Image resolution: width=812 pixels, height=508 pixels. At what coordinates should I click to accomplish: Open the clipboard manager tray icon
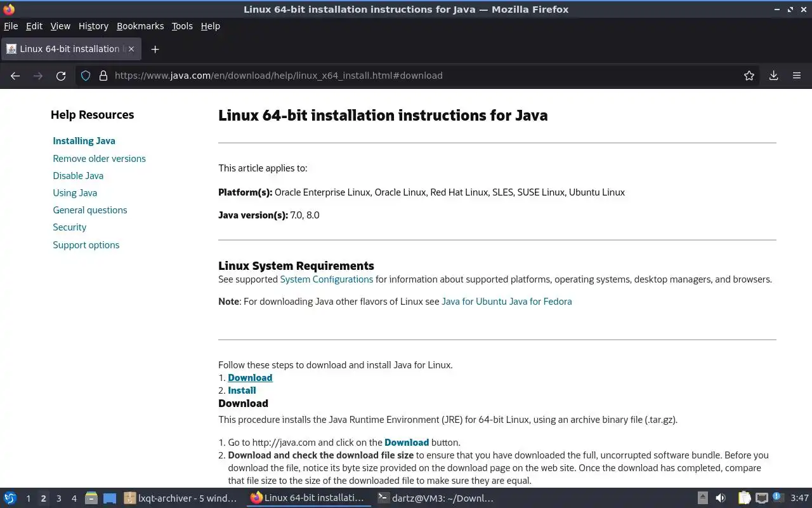tap(744, 498)
